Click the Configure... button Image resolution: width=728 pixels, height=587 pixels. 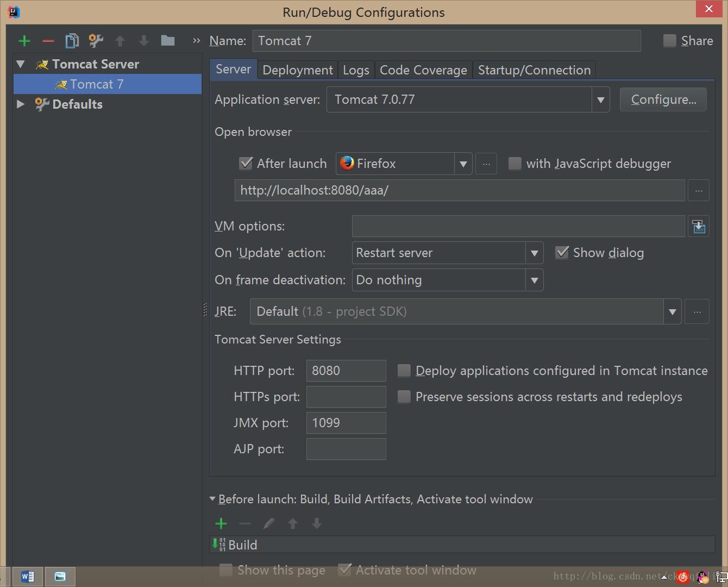click(x=663, y=99)
